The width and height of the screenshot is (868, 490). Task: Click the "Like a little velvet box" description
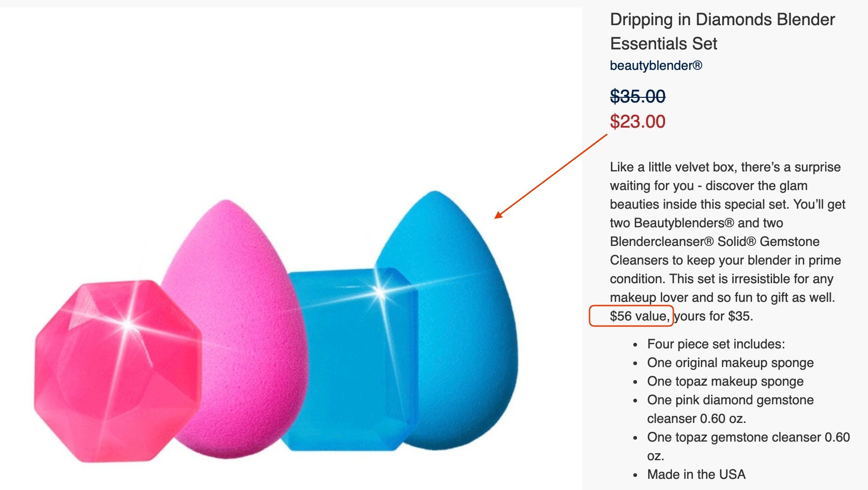(x=728, y=242)
